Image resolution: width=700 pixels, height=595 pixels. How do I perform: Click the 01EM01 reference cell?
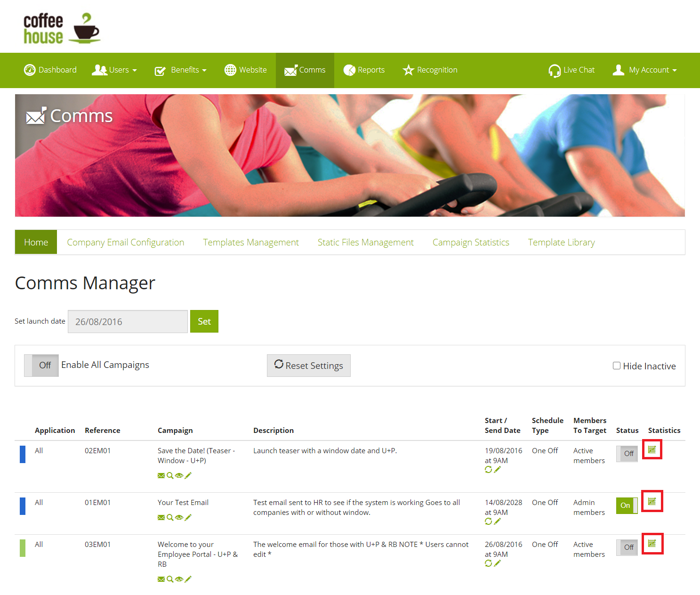98,503
